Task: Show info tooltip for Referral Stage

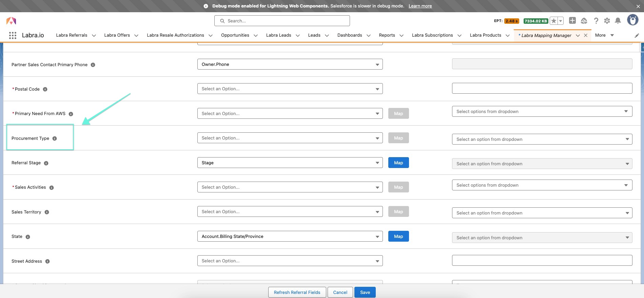Action: click(46, 163)
